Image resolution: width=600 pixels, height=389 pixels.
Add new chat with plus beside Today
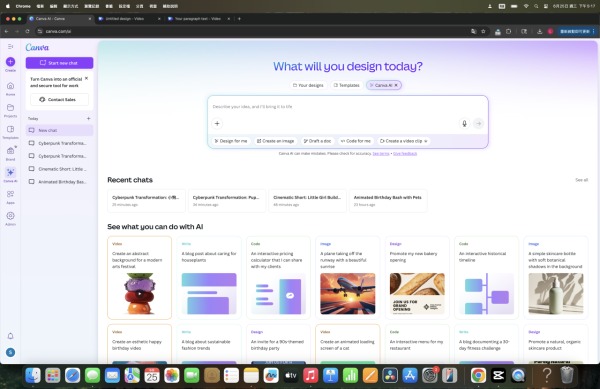(88, 119)
